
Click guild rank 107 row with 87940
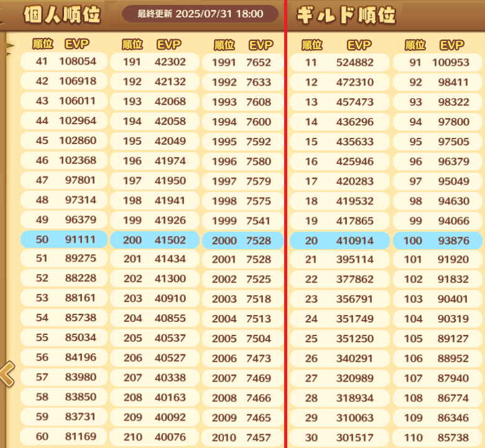click(438, 378)
